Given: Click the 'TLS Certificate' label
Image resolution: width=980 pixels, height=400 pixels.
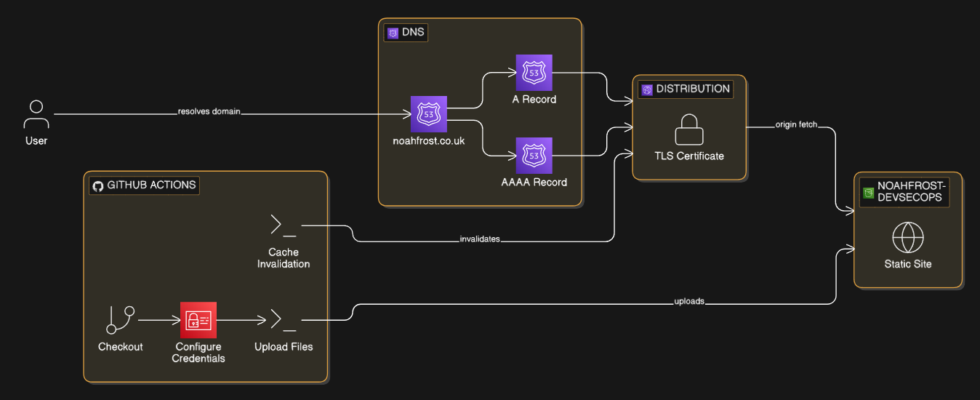Looking at the screenshot, I should pos(689,156).
